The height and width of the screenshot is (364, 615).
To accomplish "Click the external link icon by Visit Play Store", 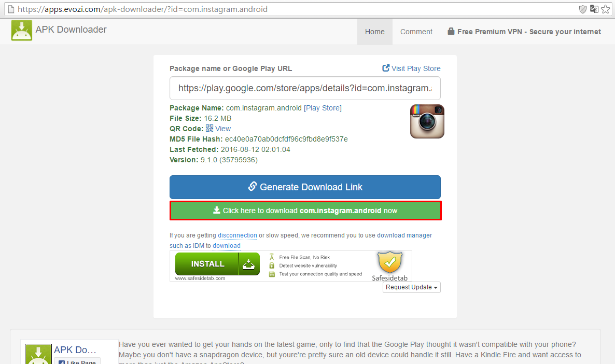I will (386, 68).
